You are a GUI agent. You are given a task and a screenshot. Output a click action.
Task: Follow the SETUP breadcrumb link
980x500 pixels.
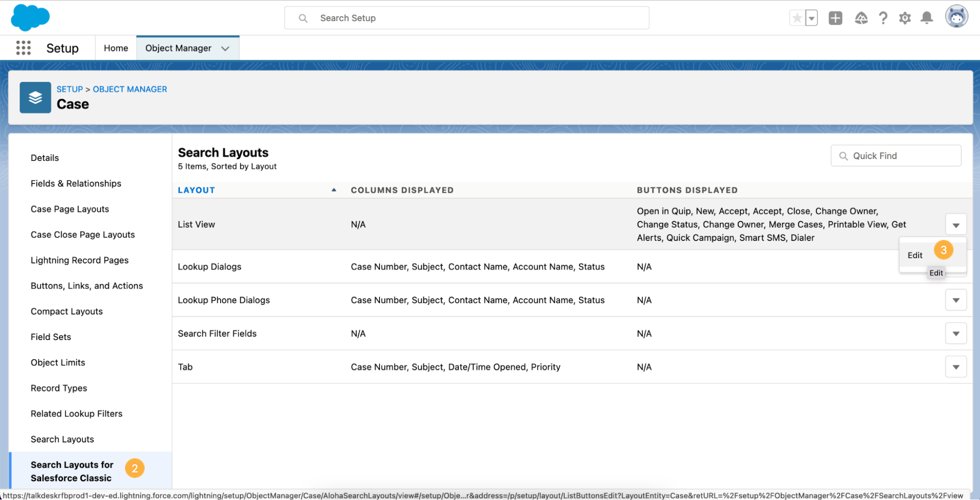[70, 89]
